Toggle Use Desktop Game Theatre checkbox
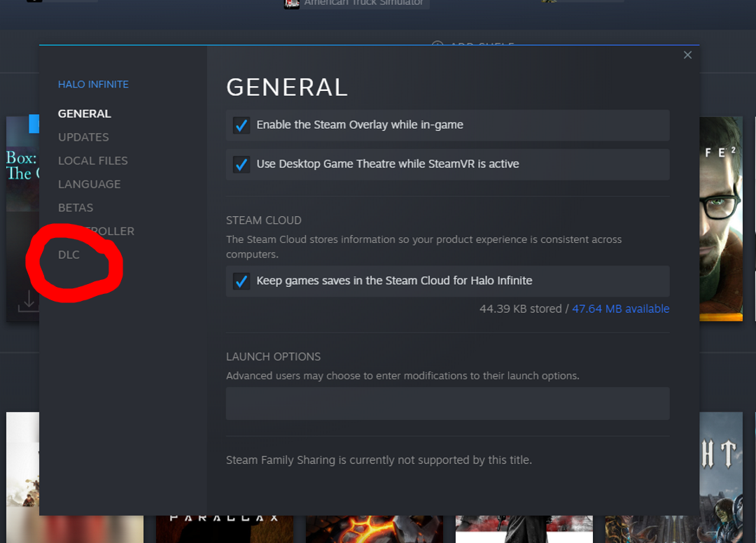The width and height of the screenshot is (756, 543). tap(241, 164)
